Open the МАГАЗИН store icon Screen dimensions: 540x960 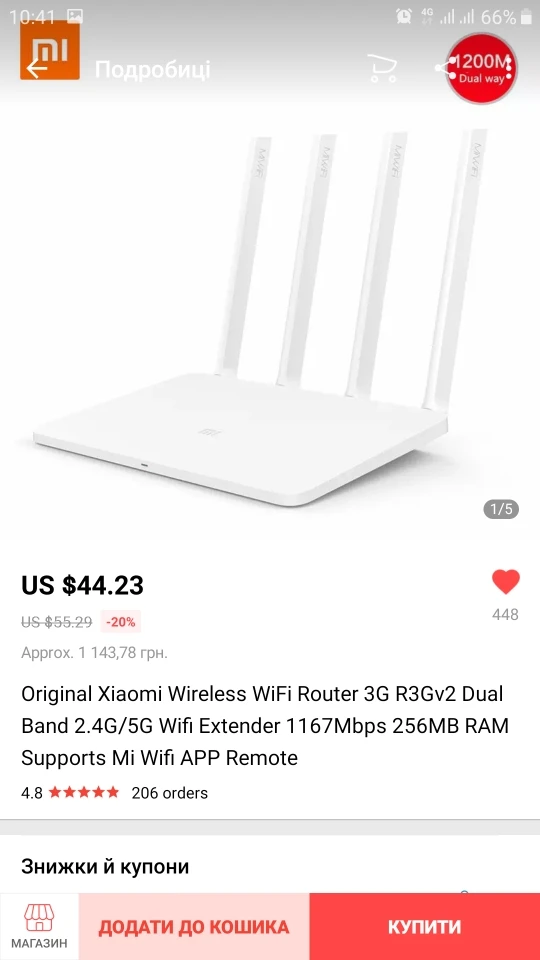pyautogui.click(x=39, y=926)
